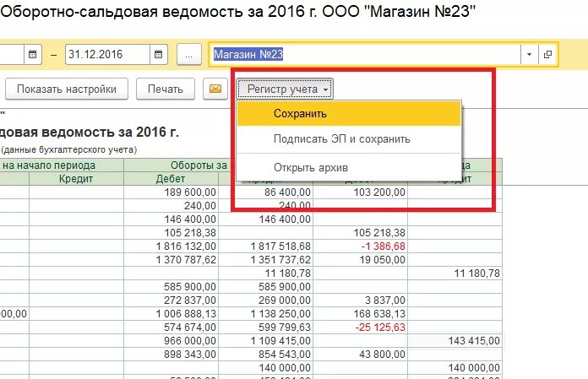Select cell 966 000,00
The height and width of the screenshot is (379, 588).
[171, 340]
